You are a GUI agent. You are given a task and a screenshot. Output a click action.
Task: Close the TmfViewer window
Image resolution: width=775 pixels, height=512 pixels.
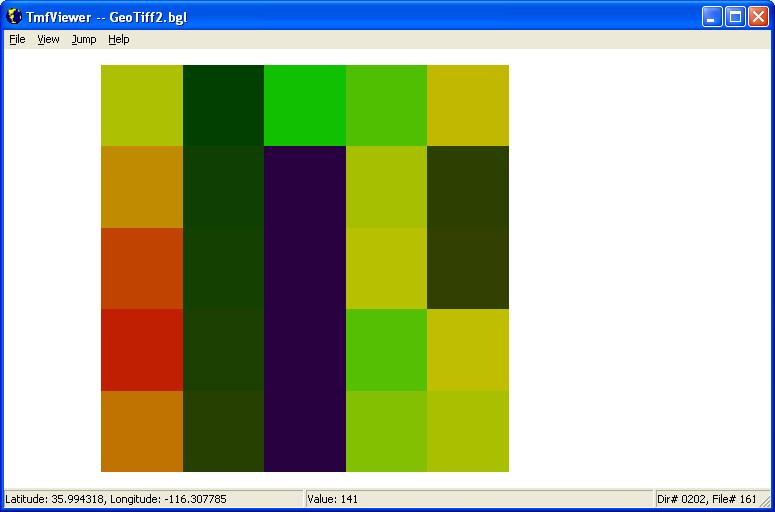click(x=758, y=17)
